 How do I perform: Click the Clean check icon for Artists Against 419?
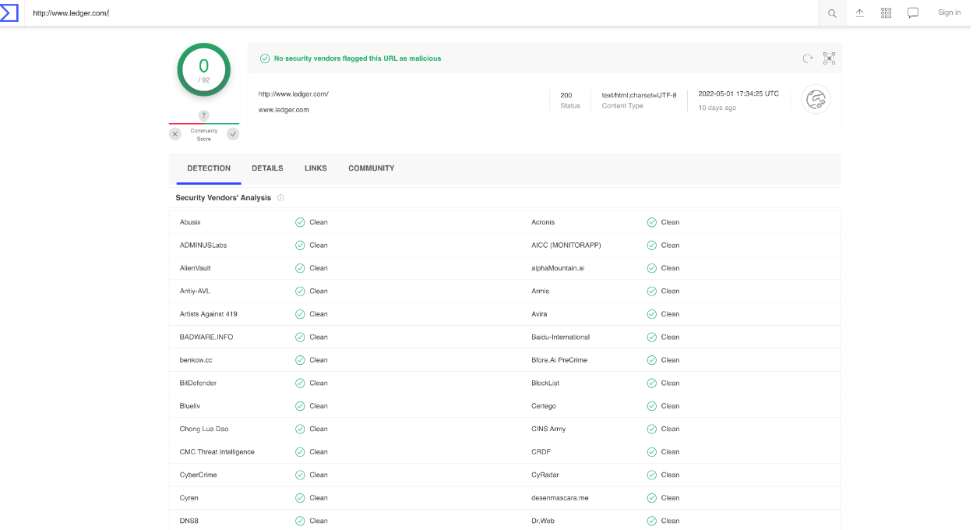click(x=300, y=314)
